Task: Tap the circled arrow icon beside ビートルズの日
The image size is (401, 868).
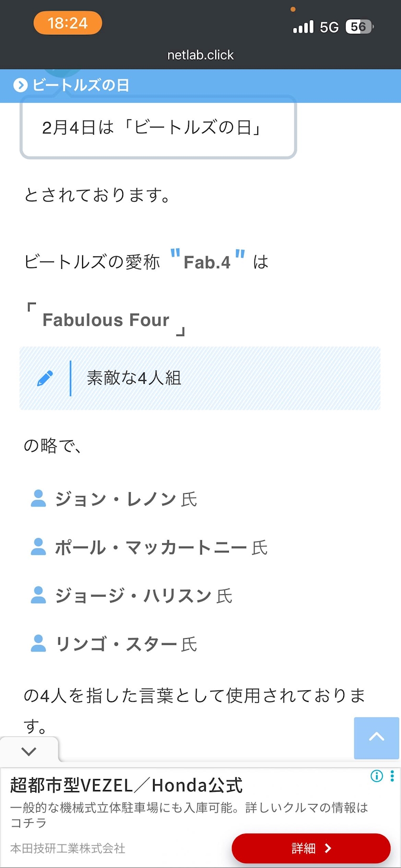Action: click(20, 85)
